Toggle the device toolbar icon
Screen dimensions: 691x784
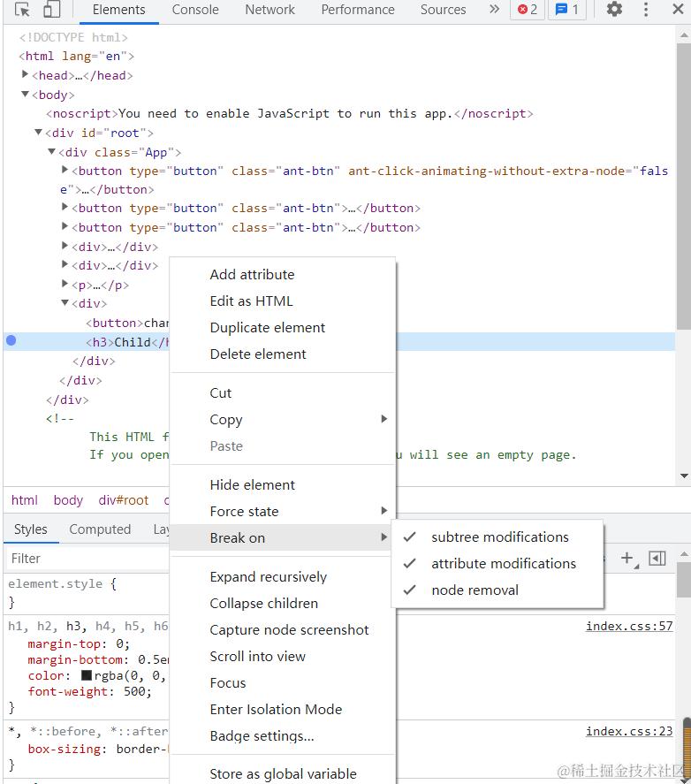[x=51, y=10]
